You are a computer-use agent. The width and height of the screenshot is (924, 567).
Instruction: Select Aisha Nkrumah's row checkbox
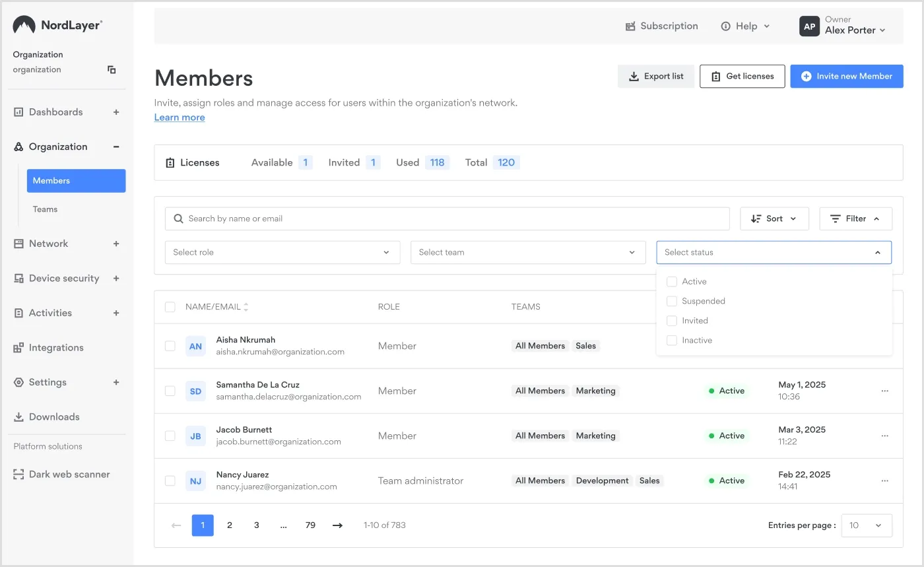coord(170,345)
